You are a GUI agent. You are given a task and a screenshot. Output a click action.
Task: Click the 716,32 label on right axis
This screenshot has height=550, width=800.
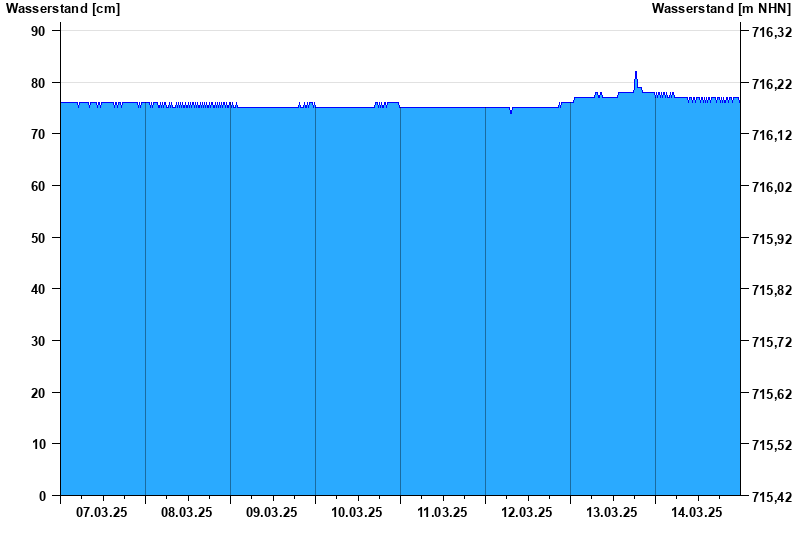point(772,32)
